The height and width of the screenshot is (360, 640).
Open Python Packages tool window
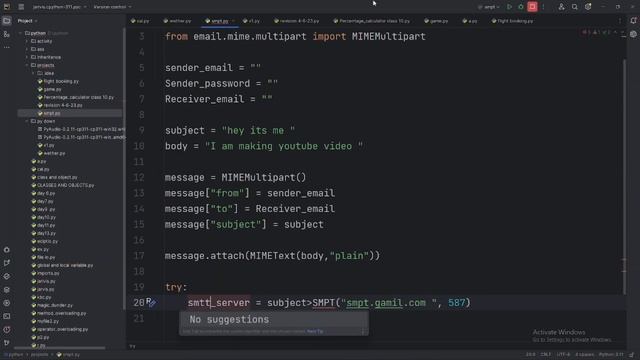point(7,289)
